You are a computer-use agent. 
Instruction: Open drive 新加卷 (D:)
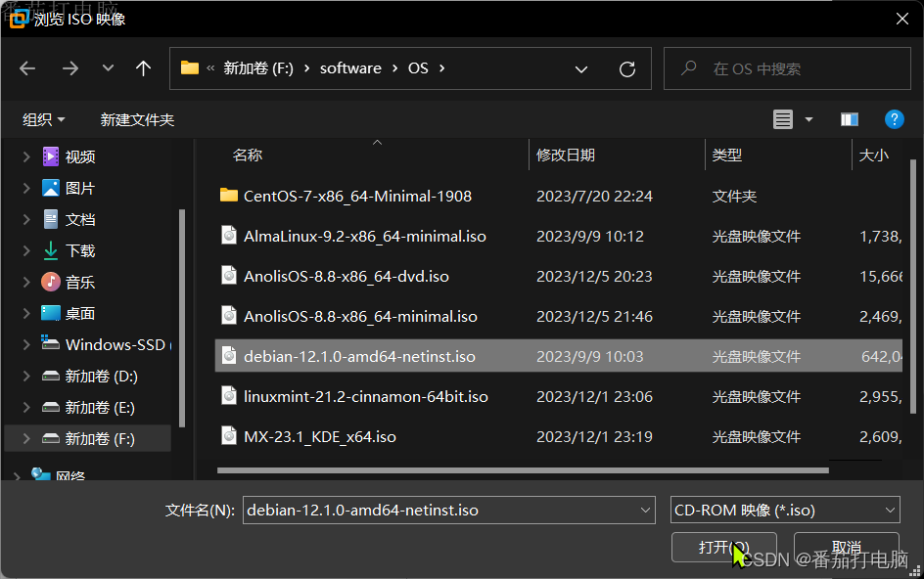pos(101,376)
